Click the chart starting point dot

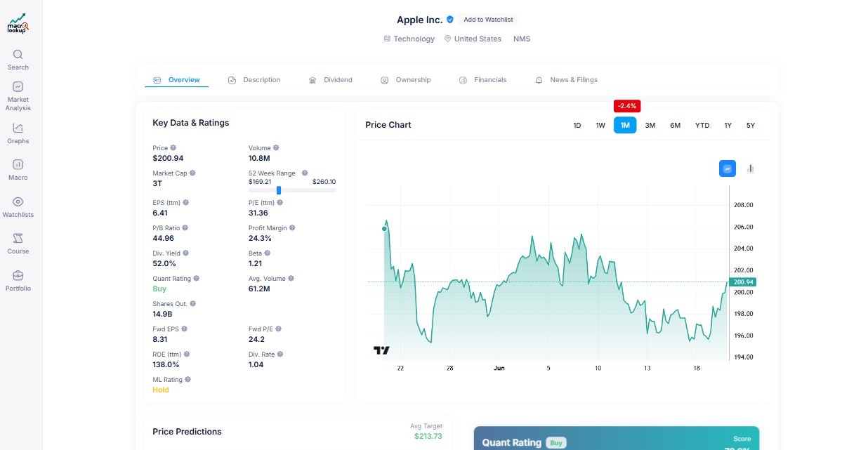384,228
